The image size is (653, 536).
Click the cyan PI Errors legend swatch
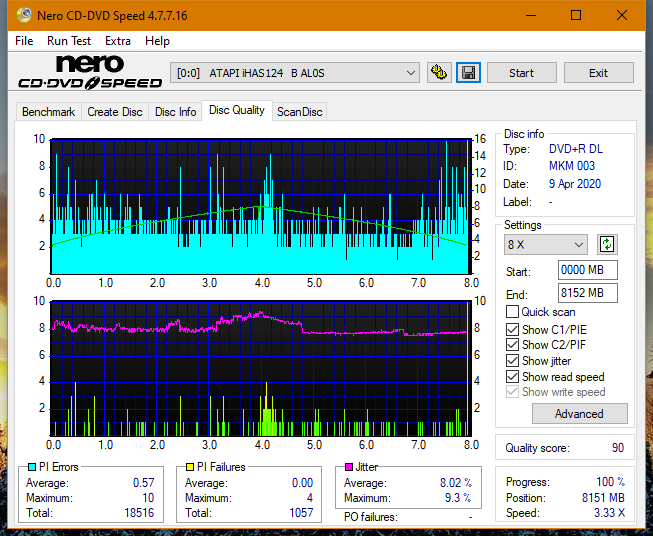coord(32,467)
